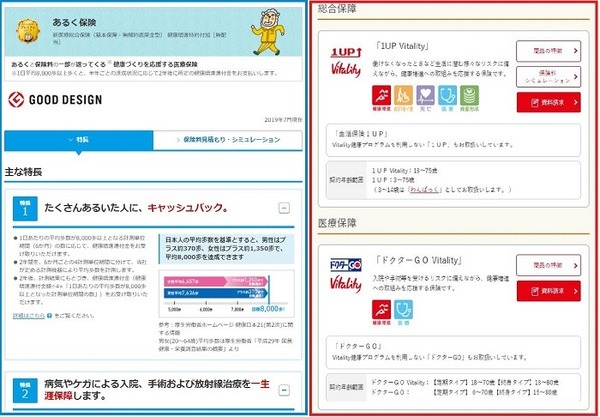Image resolution: width=600 pixels, height=417 pixels.
Task: Click the ドクターGO Vitality logo
Action: (x=346, y=276)
